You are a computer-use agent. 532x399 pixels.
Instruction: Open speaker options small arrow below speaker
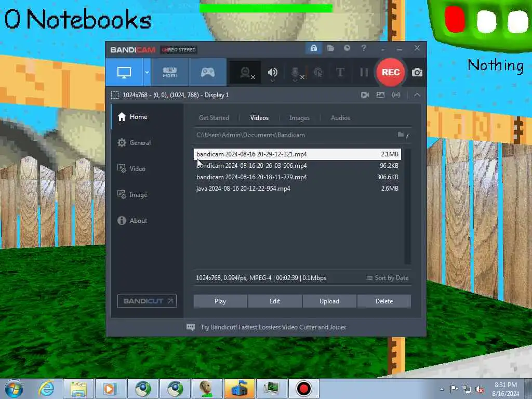tap(272, 81)
